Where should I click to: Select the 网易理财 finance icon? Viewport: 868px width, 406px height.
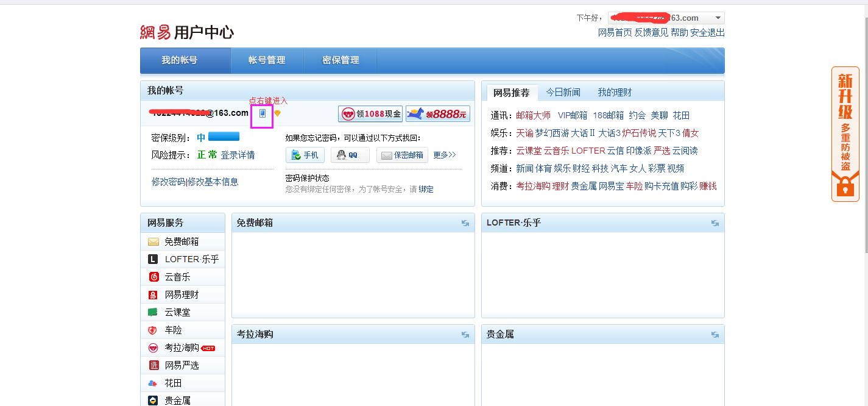(154, 294)
